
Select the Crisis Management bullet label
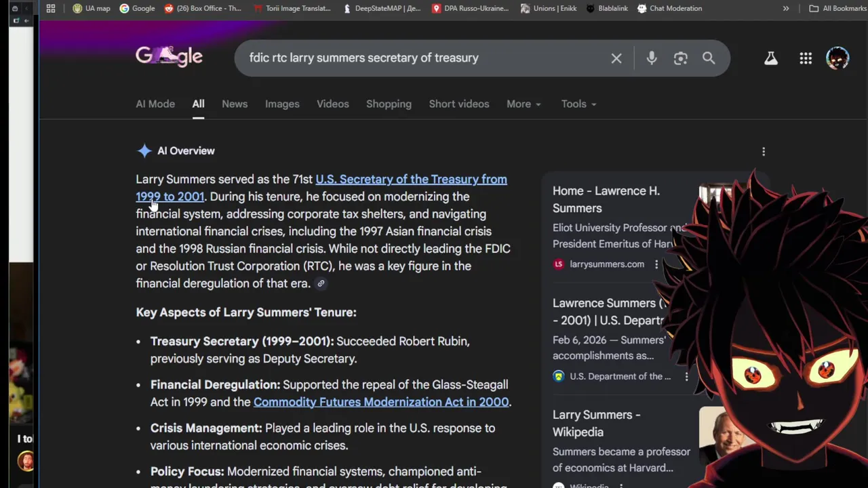click(206, 428)
